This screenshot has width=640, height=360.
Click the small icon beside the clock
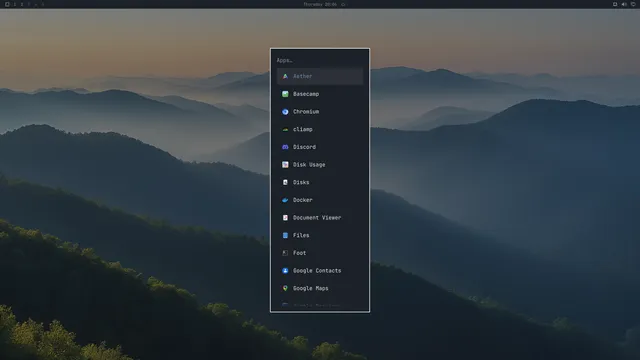pos(343,4)
